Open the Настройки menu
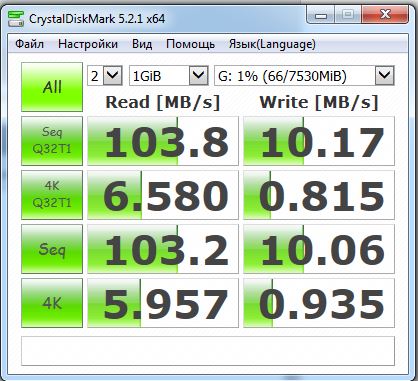The height and width of the screenshot is (381, 418). [88, 44]
